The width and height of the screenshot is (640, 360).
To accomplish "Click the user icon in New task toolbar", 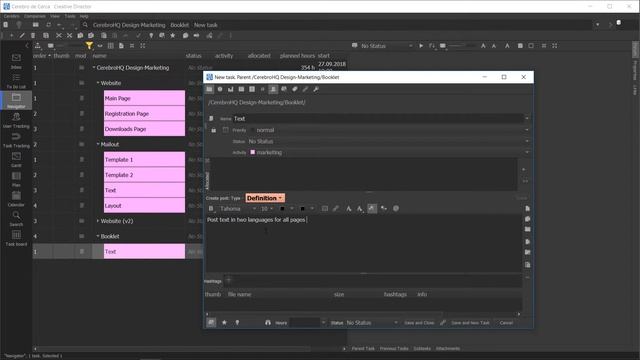I will [x=273, y=89].
